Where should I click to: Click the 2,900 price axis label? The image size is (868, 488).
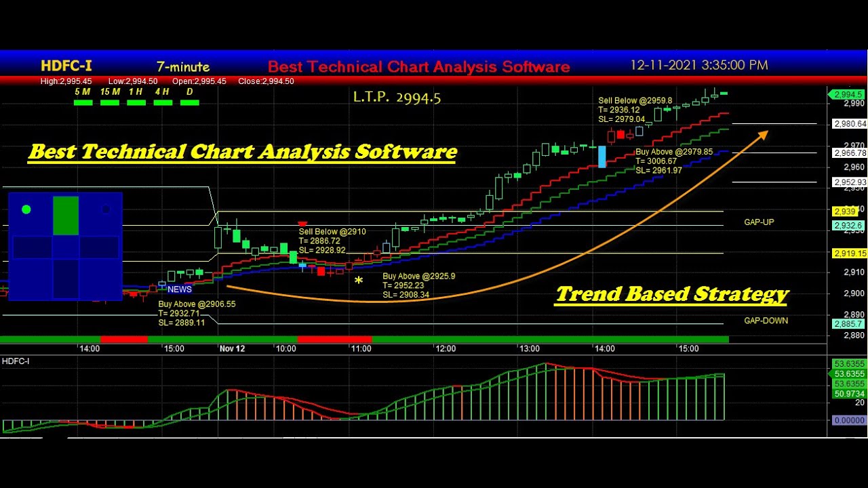855,293
